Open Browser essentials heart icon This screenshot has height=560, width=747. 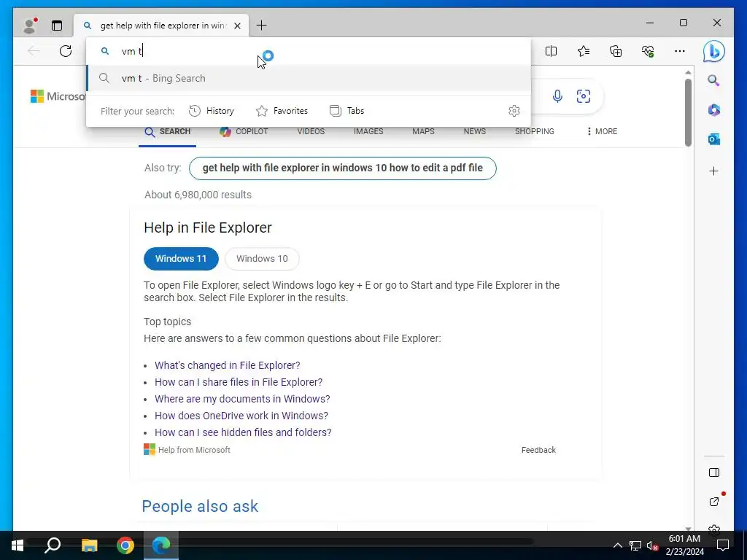[648, 51]
